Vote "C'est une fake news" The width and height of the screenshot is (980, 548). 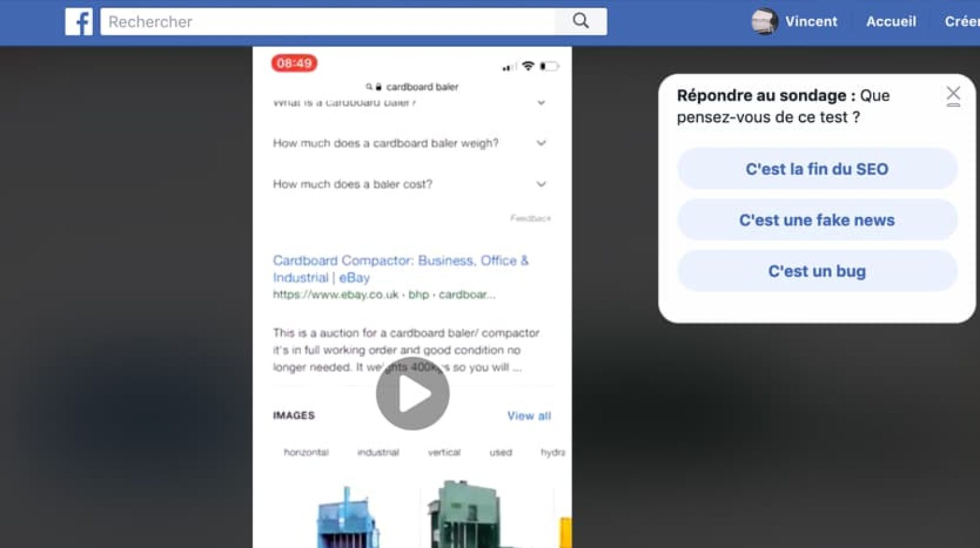[x=817, y=220]
